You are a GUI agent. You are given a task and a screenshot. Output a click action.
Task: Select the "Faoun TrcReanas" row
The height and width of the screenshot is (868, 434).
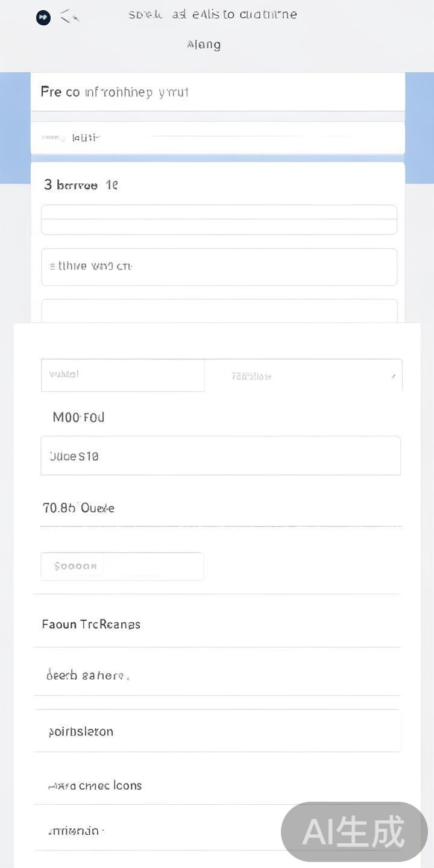pos(217,624)
